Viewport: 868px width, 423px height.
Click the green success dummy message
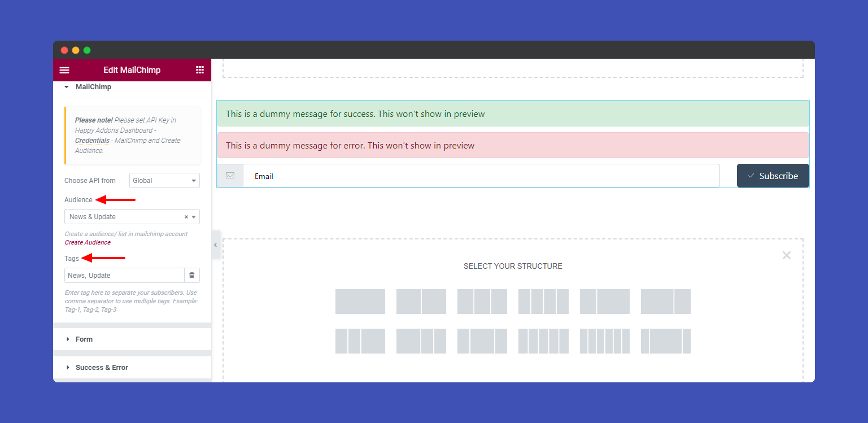coord(513,114)
